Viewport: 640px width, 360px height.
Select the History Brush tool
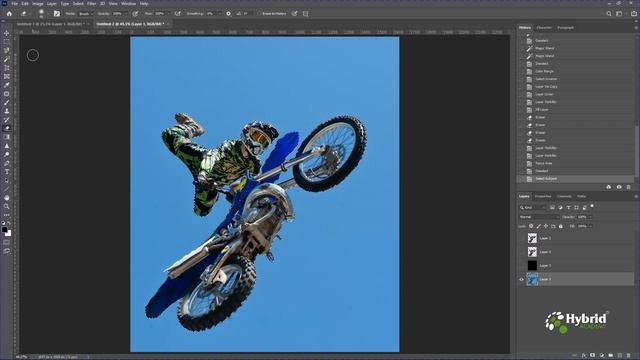pos(7,120)
